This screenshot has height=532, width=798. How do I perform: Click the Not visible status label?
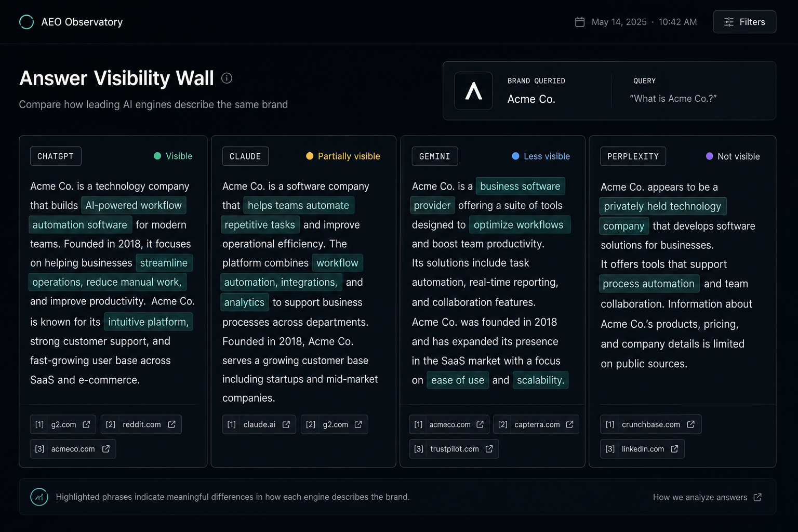pos(738,156)
